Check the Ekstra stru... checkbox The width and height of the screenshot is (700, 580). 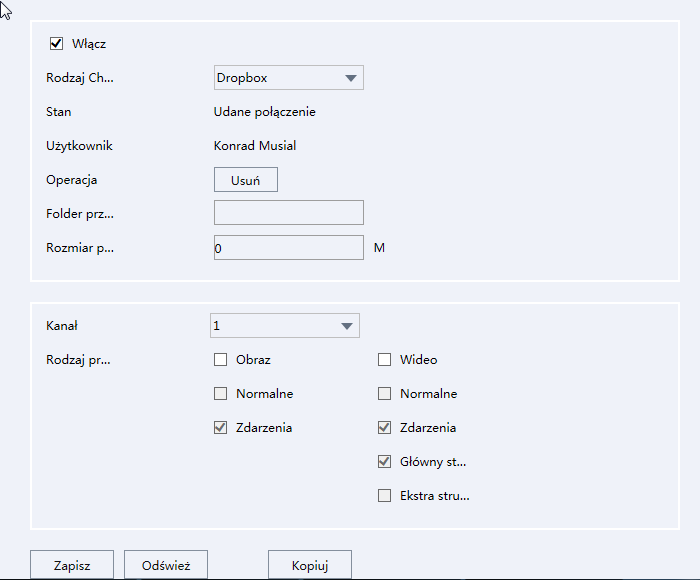384,496
